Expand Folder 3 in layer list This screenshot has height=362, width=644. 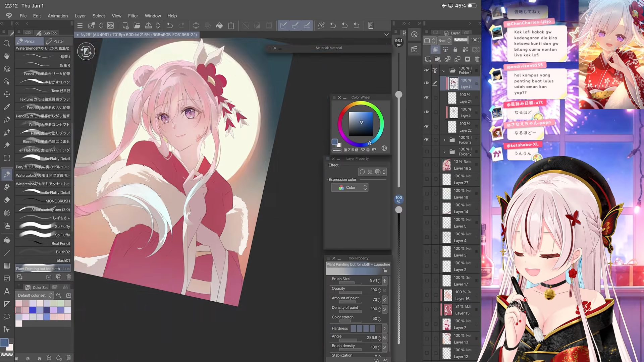[444, 140]
